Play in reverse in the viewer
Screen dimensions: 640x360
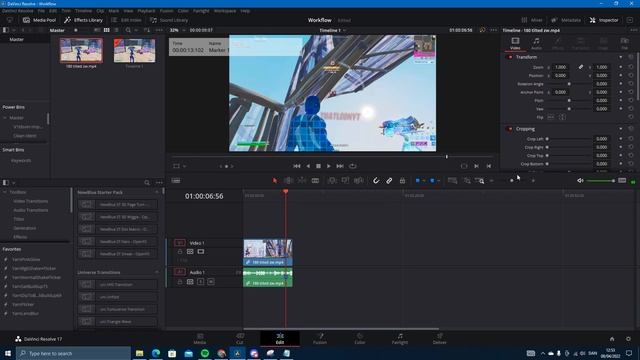(308, 166)
